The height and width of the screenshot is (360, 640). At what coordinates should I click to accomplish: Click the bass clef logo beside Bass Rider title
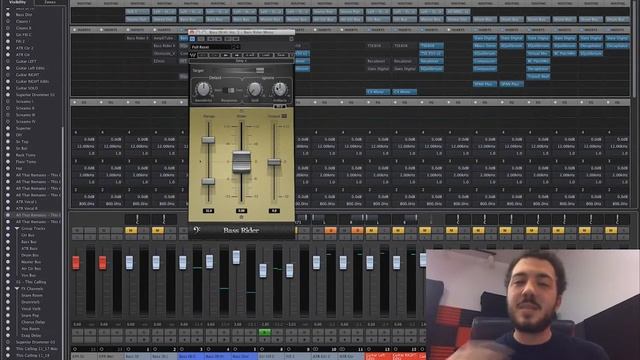click(197, 230)
